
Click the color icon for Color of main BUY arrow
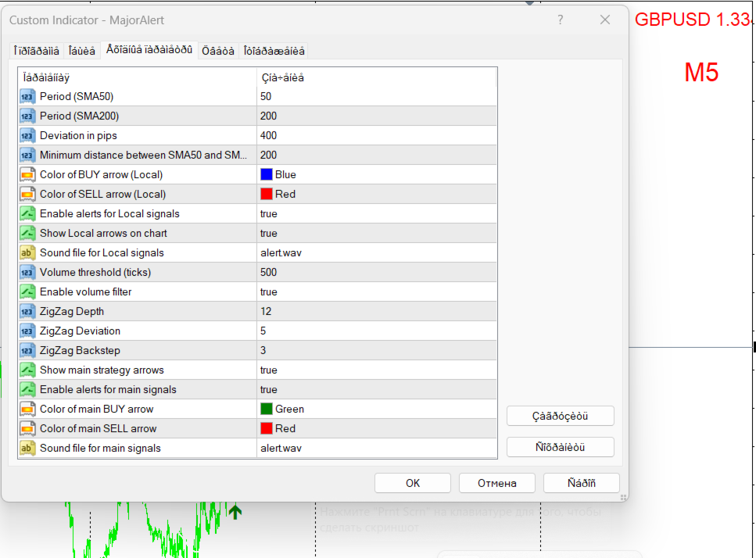(x=27, y=409)
